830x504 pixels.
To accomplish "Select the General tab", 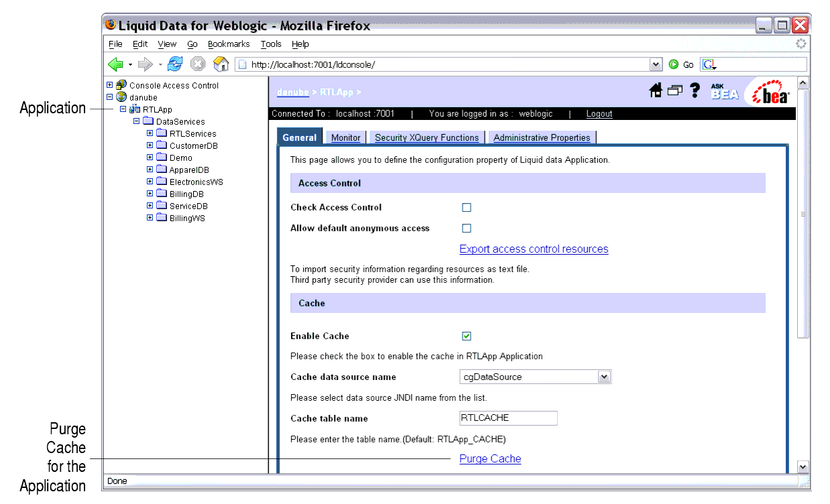I will [x=300, y=137].
